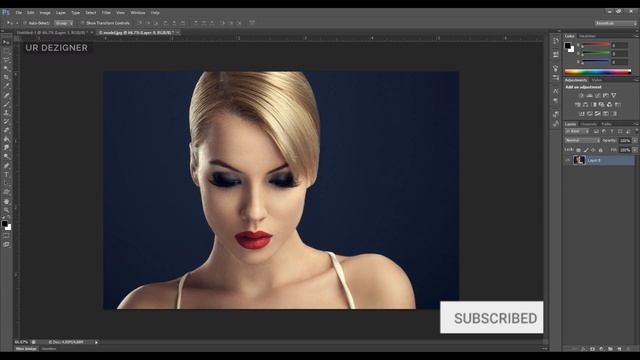Select the Clone Stamp tool
This screenshot has width=640, height=360.
(x=6, y=113)
